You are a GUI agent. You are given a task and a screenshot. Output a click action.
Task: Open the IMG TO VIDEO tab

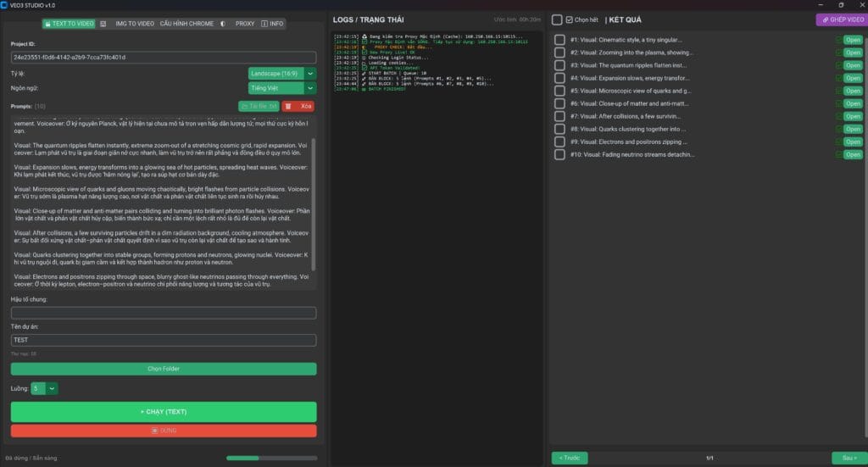pos(135,24)
